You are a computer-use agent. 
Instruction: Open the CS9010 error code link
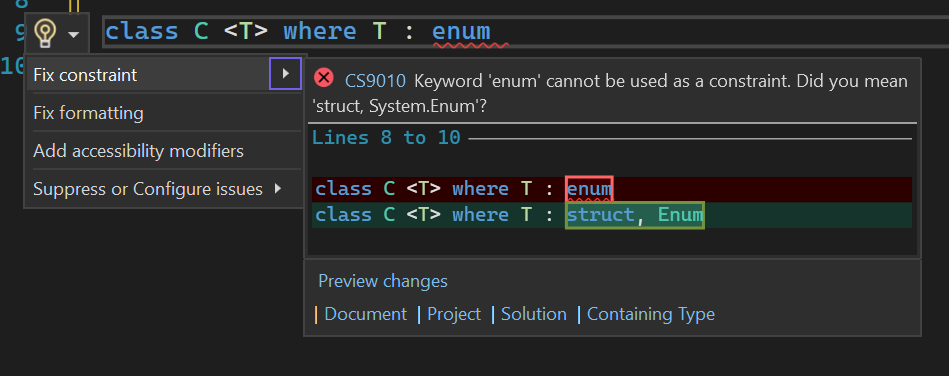tap(375, 81)
